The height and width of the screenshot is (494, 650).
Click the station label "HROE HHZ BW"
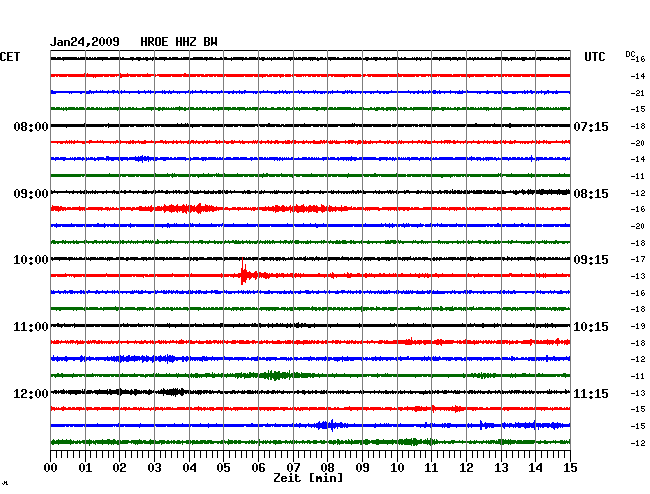coord(179,42)
